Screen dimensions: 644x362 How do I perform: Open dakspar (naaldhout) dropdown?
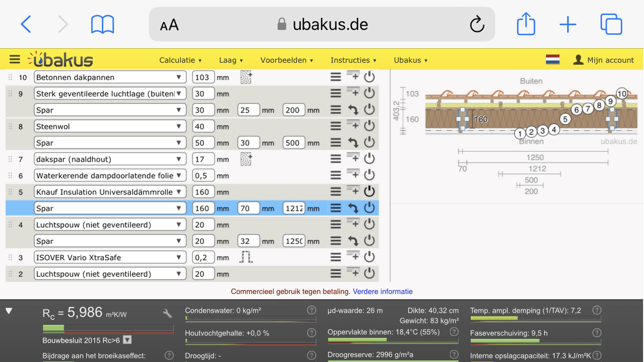click(x=110, y=159)
